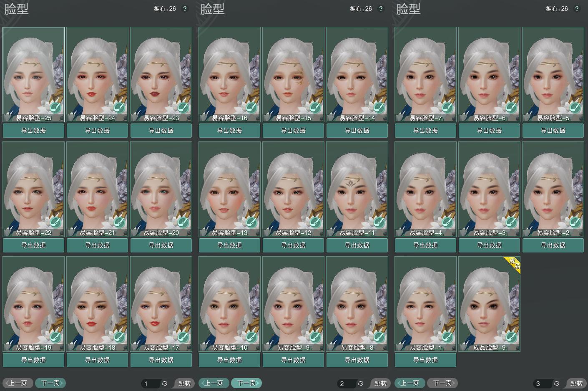Export data for 易容脸型-20
The width and height of the screenshot is (588, 391).
pos(161,245)
